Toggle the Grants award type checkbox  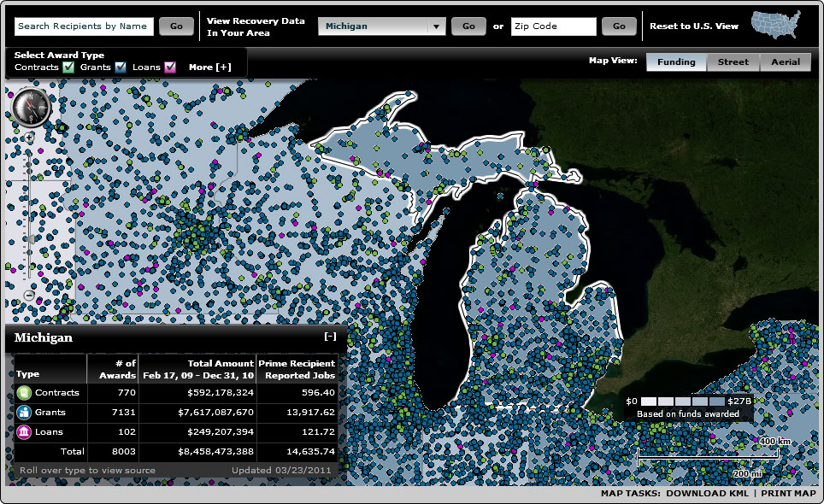tap(121, 67)
